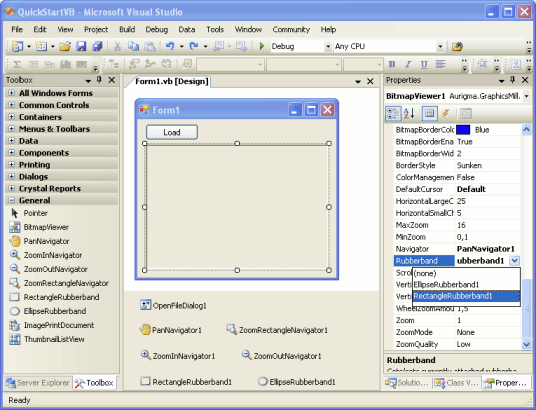
Task: Select EllipseRubberband in the Toolbox
Action: (48, 311)
